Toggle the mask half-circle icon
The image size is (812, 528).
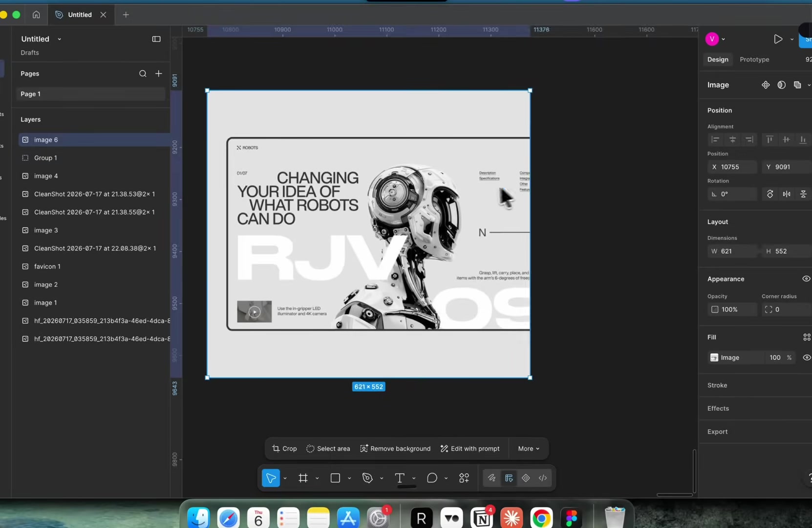(782, 85)
